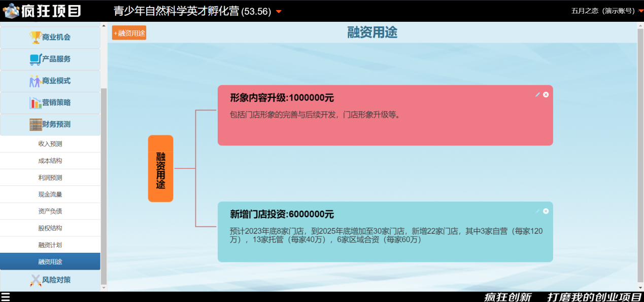Click the 疯狂项目 logo icon

[11, 11]
